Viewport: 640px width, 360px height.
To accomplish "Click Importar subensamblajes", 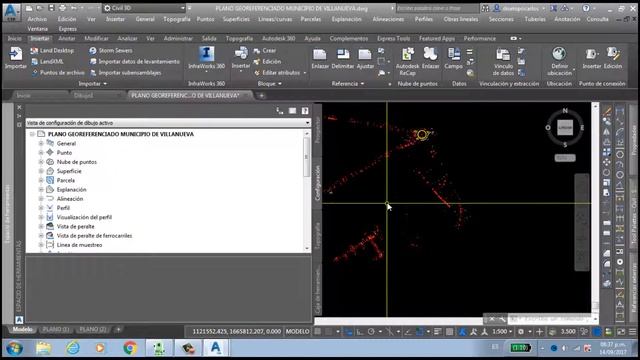I will [125, 73].
